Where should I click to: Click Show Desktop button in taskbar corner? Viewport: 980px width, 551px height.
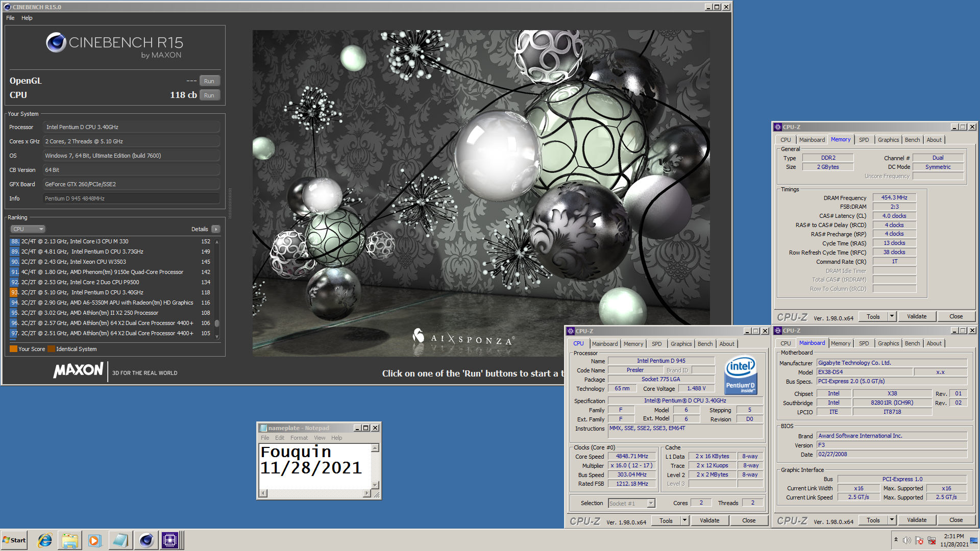click(x=975, y=540)
